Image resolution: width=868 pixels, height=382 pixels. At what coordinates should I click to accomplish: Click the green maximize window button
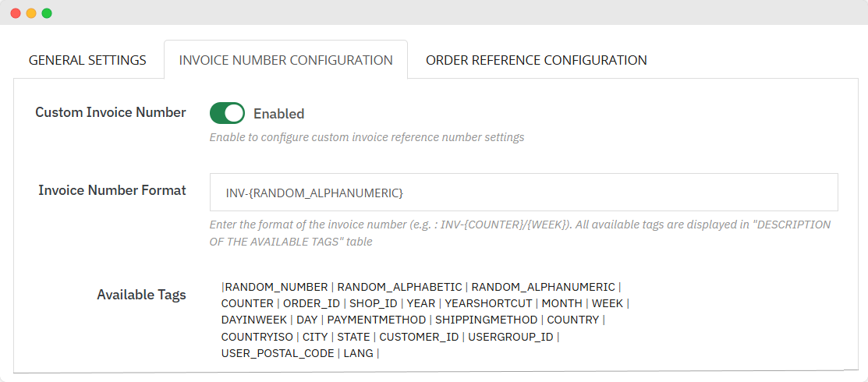[47, 13]
